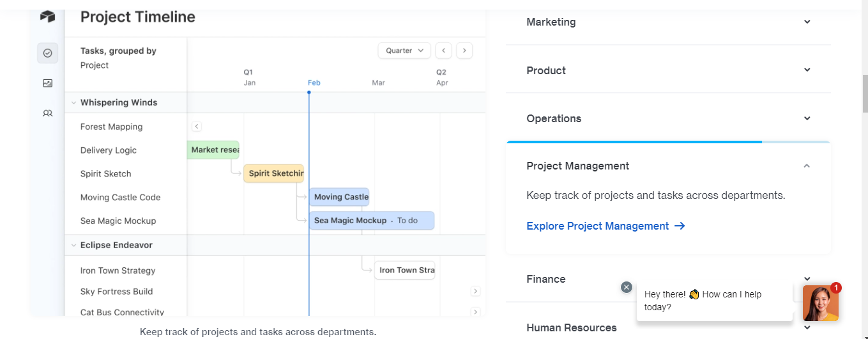Click the scroll-right arrow in Sky Fortress Build row
The image size is (868, 339).
(475, 291)
